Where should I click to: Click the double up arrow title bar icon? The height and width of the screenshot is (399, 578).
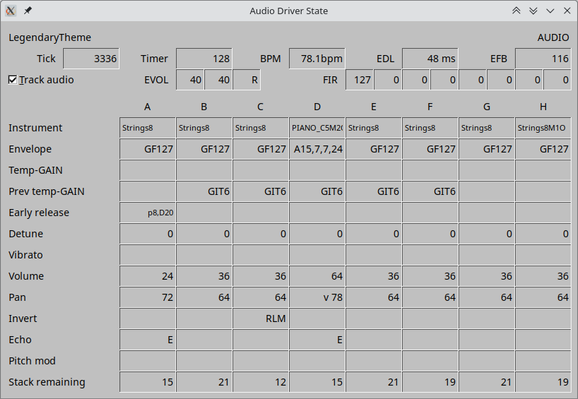(x=516, y=11)
